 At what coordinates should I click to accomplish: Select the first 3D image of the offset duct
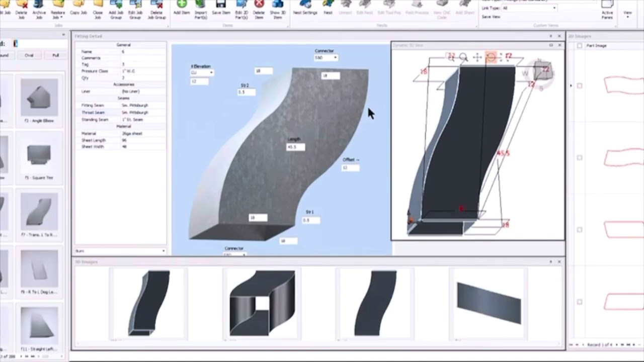(x=148, y=303)
